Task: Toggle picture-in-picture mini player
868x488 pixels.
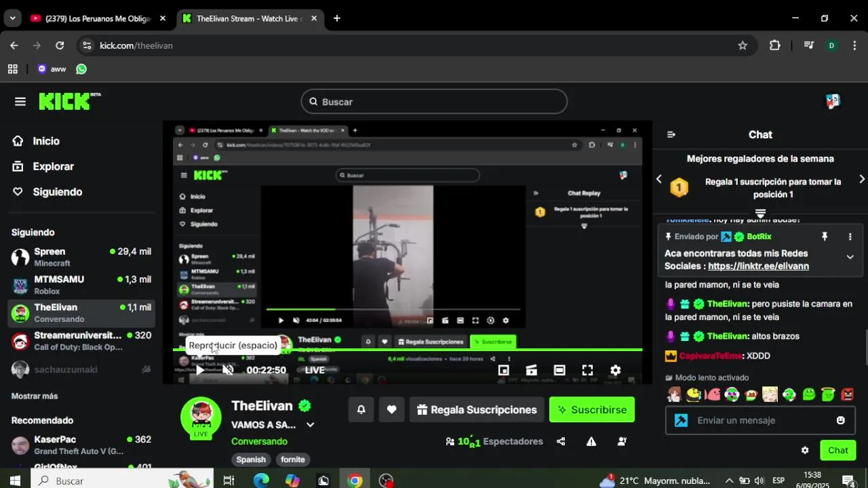Action: tap(503, 370)
